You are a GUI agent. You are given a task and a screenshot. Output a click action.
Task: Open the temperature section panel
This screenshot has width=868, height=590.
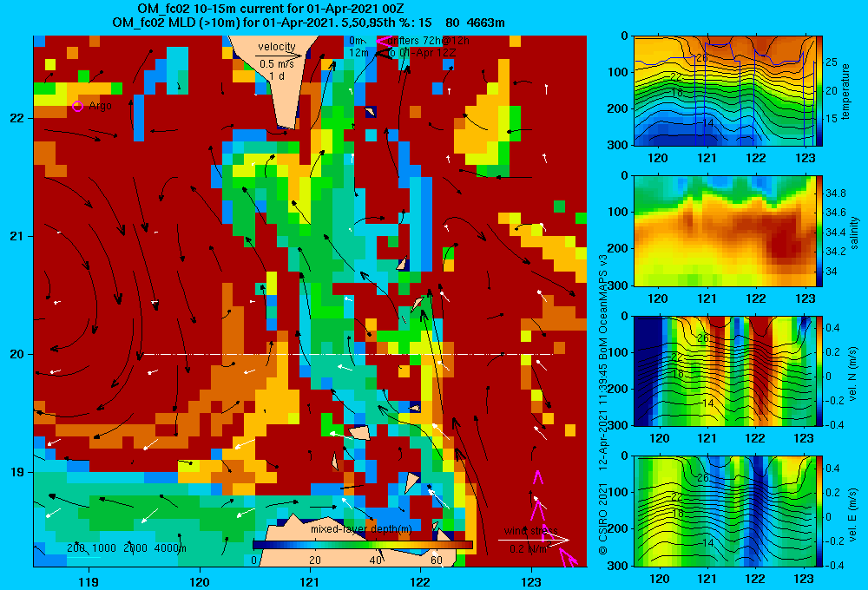724,91
